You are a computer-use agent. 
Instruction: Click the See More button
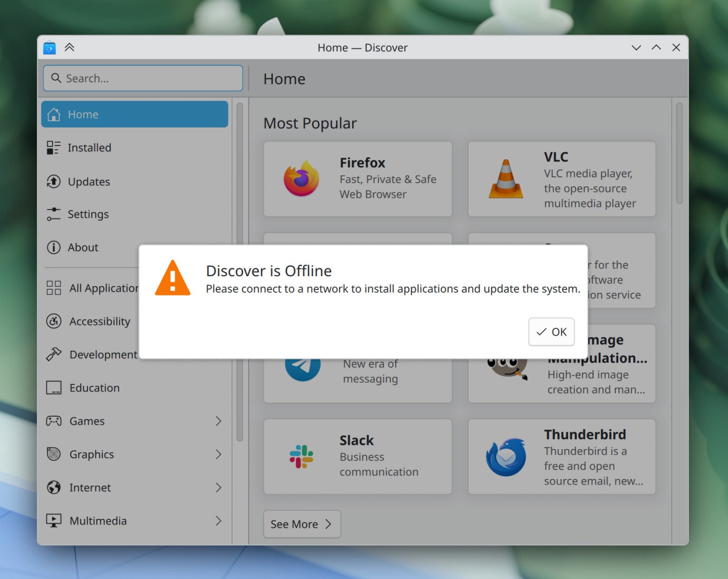click(x=302, y=524)
